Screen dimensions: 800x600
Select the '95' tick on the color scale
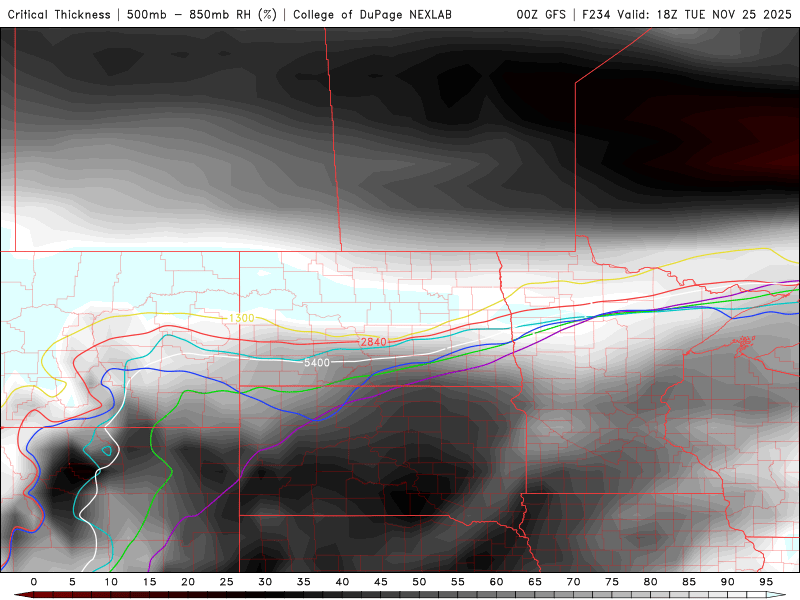[766, 582]
